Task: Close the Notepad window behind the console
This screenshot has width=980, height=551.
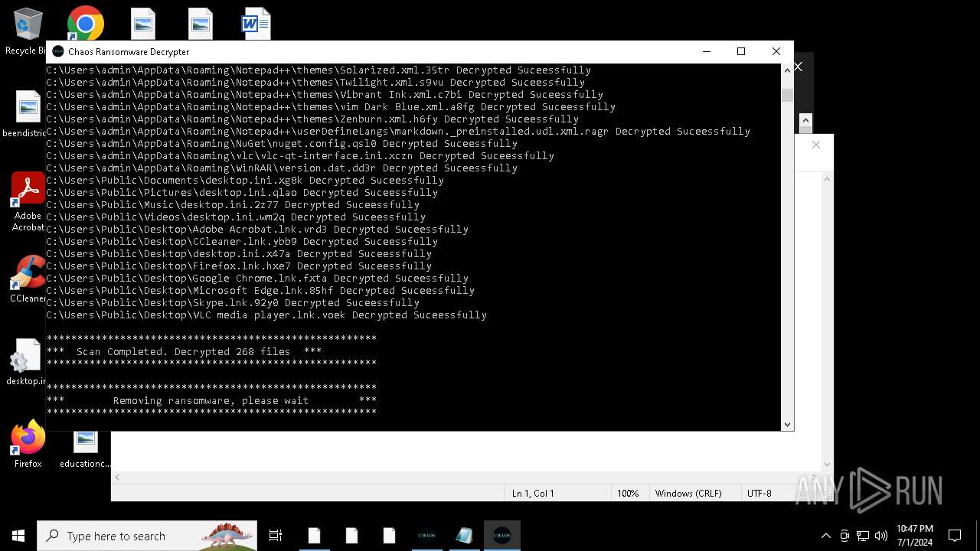Action: (x=816, y=145)
